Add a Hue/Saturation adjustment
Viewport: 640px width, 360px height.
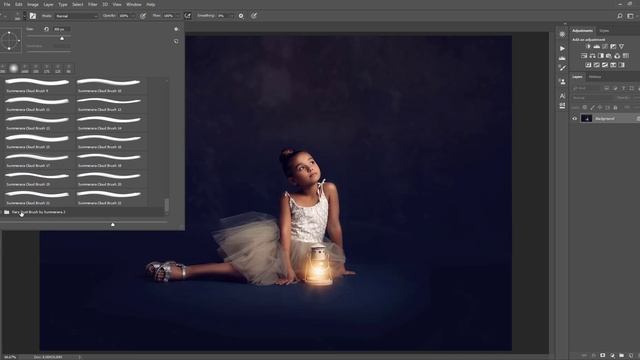pos(584,56)
